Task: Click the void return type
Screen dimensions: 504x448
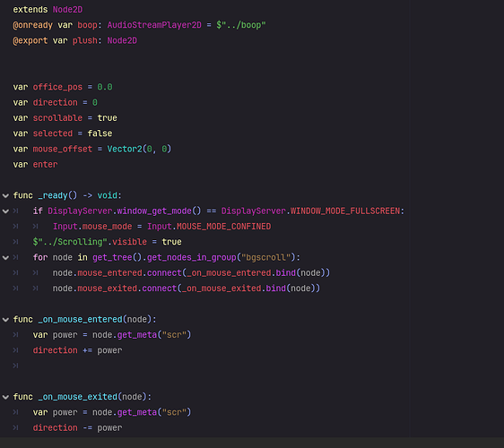Action: point(108,195)
